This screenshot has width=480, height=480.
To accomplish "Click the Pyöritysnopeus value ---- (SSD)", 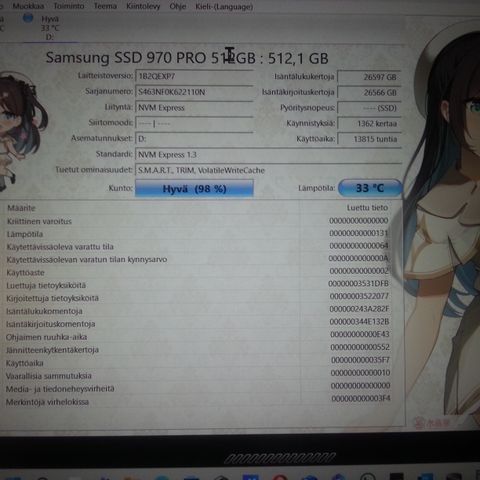I will (369, 108).
